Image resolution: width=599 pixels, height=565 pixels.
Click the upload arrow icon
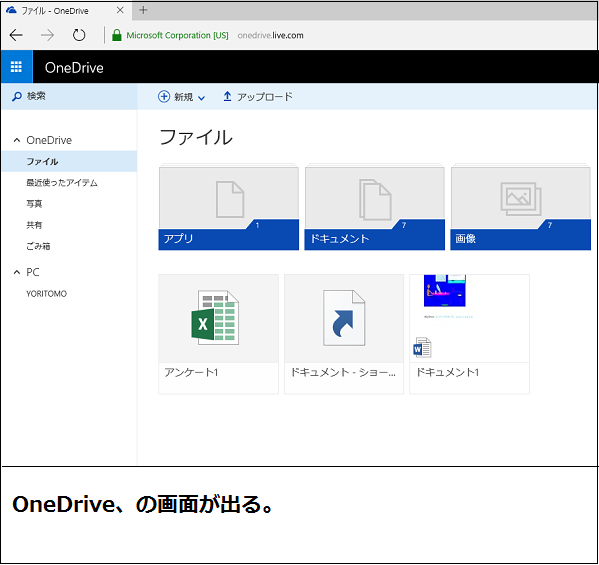(x=227, y=96)
